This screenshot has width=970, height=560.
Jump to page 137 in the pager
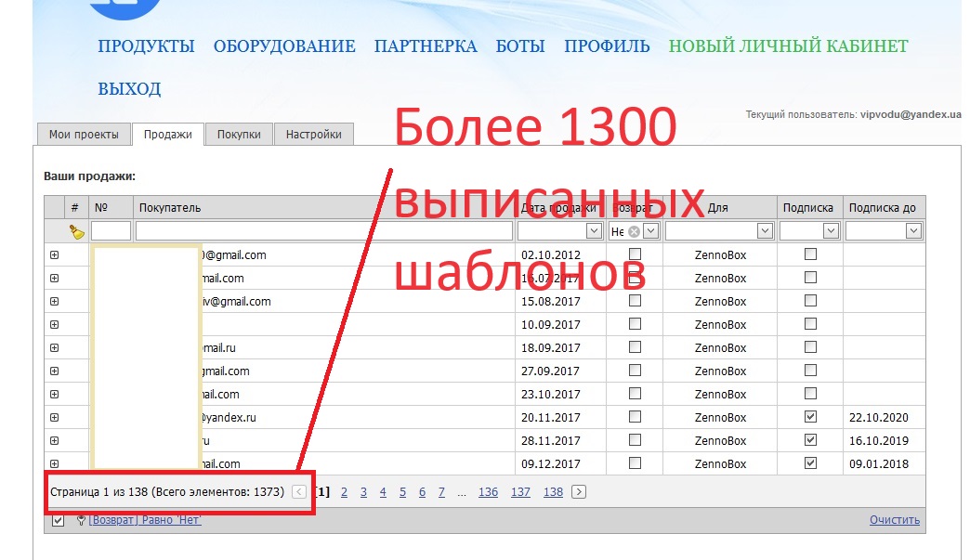[x=520, y=492]
